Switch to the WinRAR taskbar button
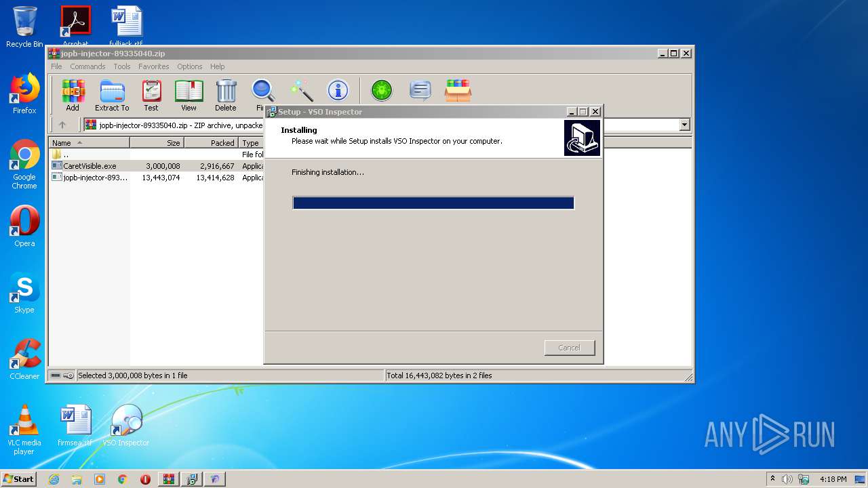The height and width of the screenshot is (488, 868). coord(168,479)
